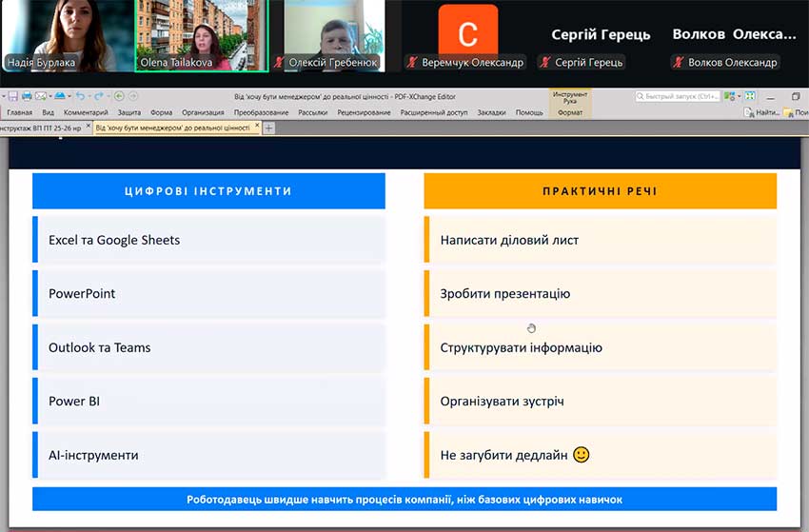Image resolution: width=809 pixels, height=532 pixels.
Task: Click the Структурувати інформацію row
Action: (x=600, y=347)
